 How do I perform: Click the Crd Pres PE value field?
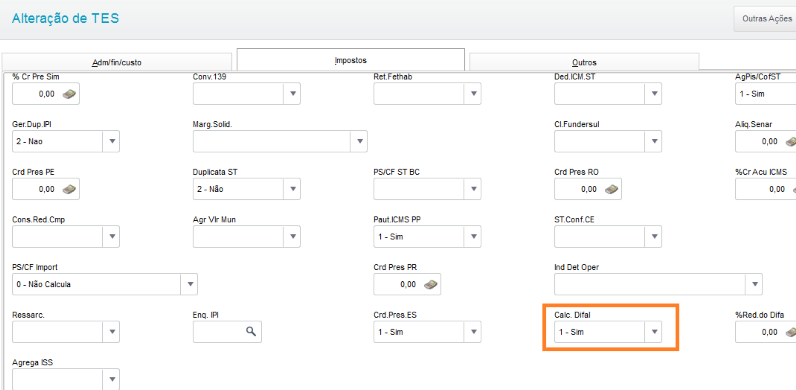coord(46,189)
